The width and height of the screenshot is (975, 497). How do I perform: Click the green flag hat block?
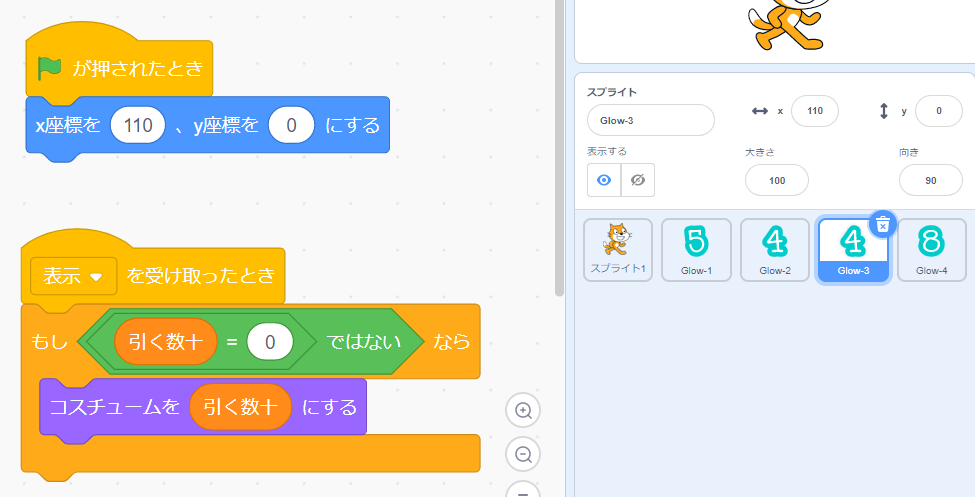120,69
